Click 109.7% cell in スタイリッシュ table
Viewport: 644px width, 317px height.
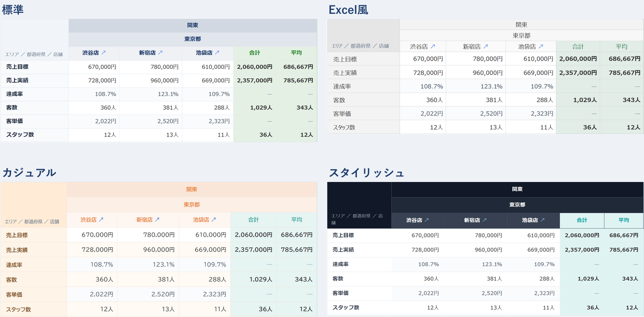click(x=534, y=264)
